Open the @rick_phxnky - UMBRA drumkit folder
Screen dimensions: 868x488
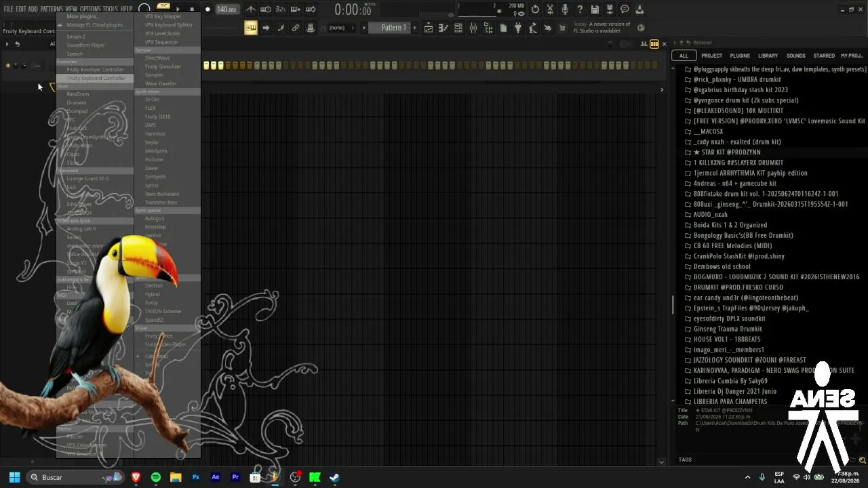(737, 79)
